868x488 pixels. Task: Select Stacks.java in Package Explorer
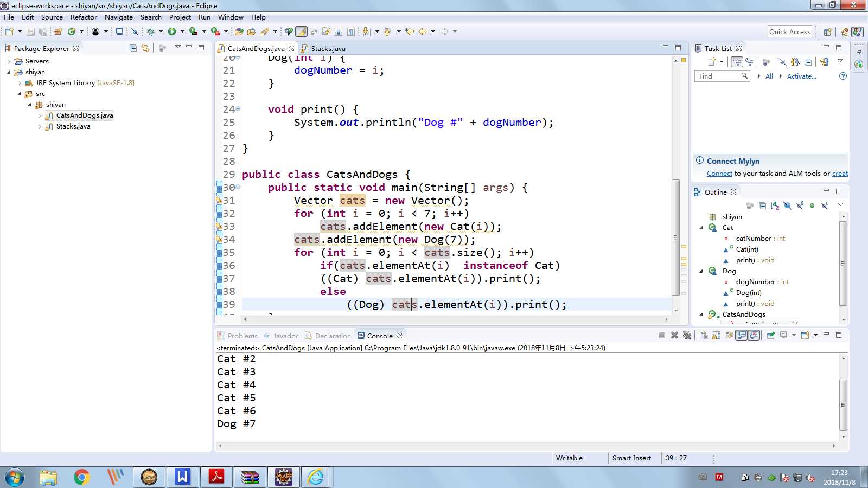[x=73, y=126]
